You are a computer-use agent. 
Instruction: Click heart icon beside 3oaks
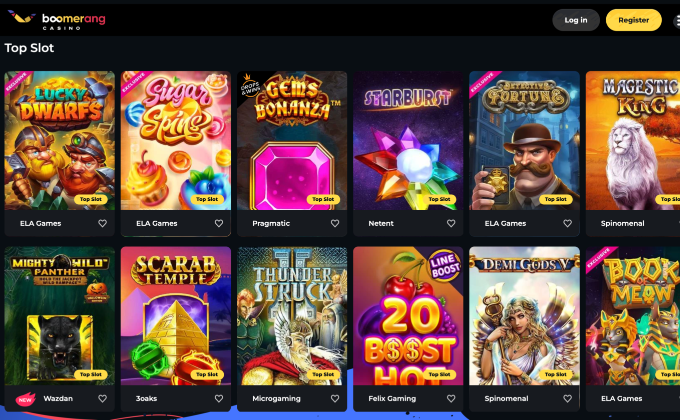(x=219, y=398)
